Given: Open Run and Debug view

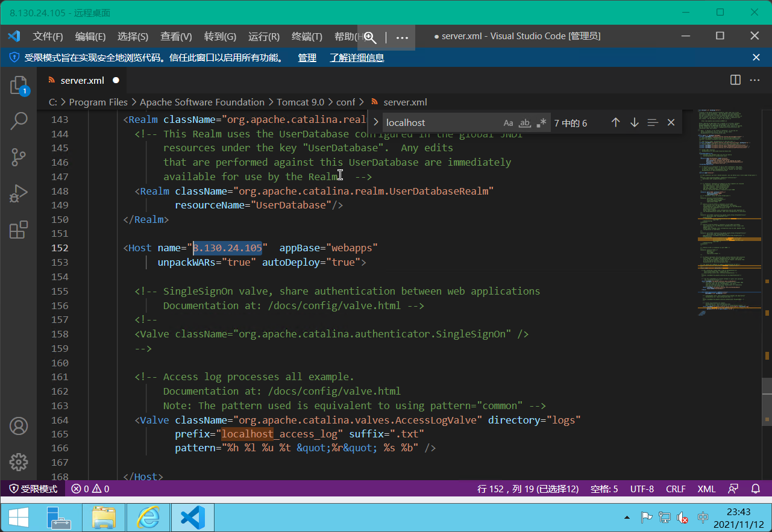Looking at the screenshot, I should [19, 194].
